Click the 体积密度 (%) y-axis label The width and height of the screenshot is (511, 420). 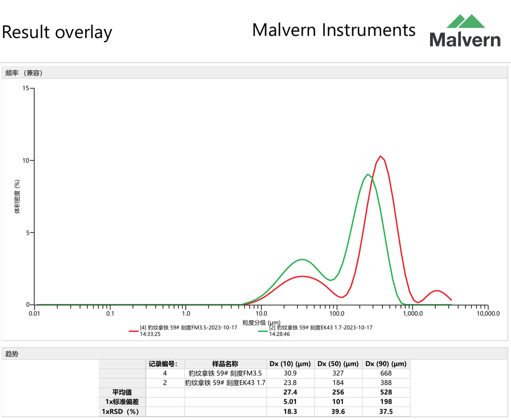17,196
